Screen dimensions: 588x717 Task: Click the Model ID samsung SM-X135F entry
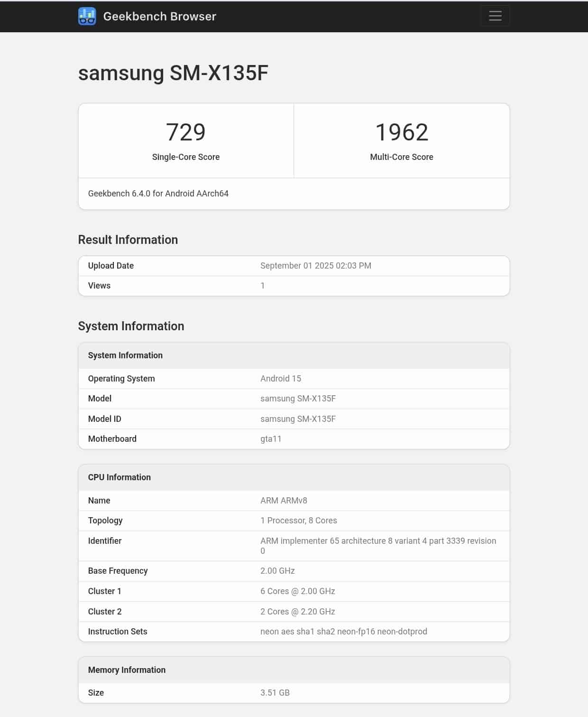pyautogui.click(x=298, y=419)
